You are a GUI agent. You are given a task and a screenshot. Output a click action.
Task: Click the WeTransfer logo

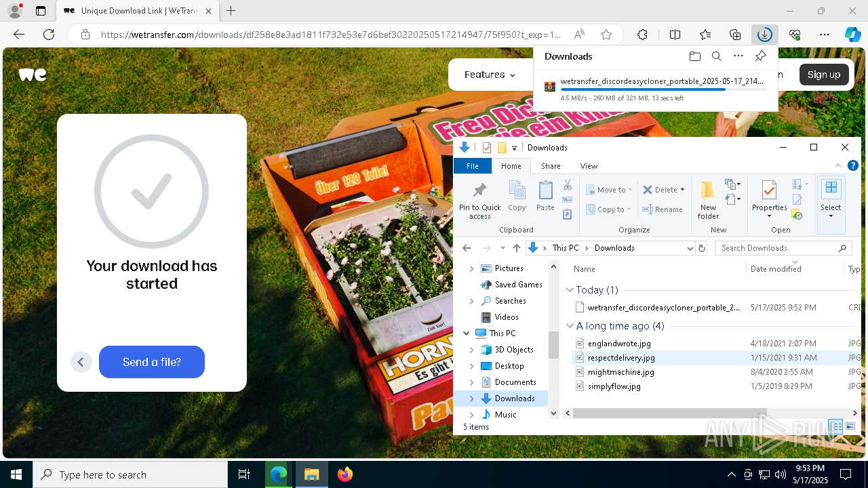point(33,75)
